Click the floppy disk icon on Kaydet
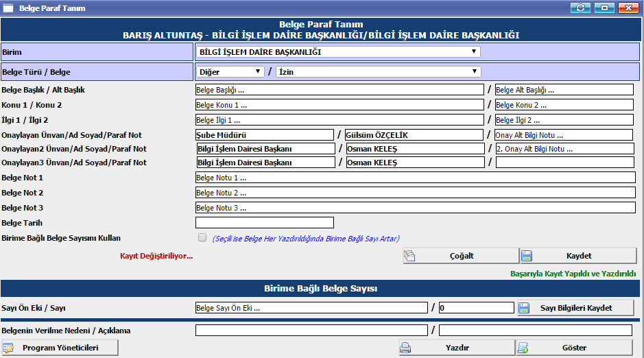Image resolution: width=644 pixels, height=358 pixels. coord(527,256)
